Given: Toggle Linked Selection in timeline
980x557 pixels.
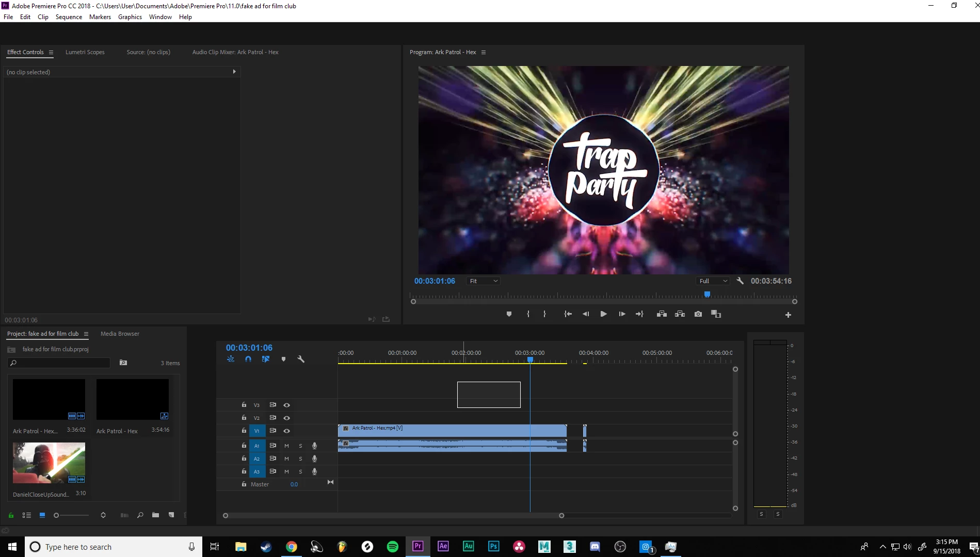Looking at the screenshot, I should pyautogui.click(x=266, y=359).
